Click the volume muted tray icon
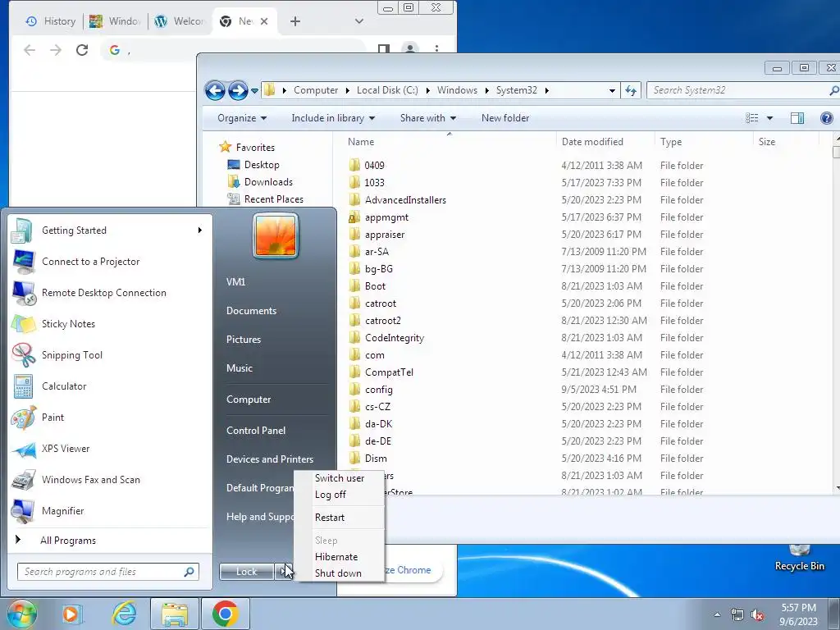Screen dimensions: 840x630 point(757,615)
